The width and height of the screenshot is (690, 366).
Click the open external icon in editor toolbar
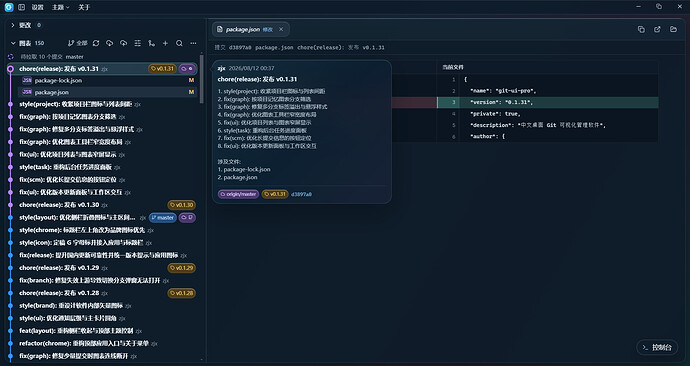point(657,29)
